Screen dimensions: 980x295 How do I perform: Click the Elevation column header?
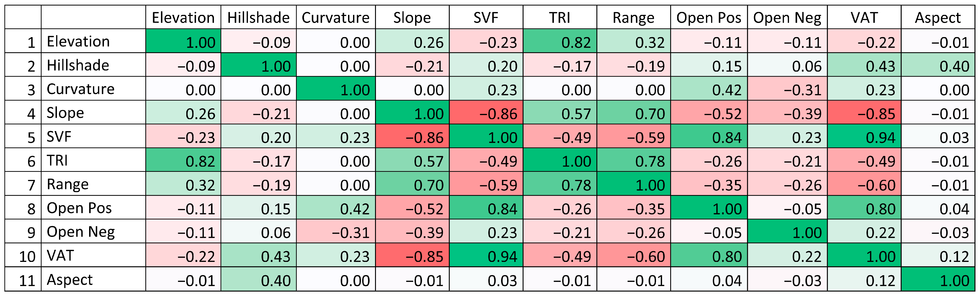pyautogui.click(x=183, y=18)
